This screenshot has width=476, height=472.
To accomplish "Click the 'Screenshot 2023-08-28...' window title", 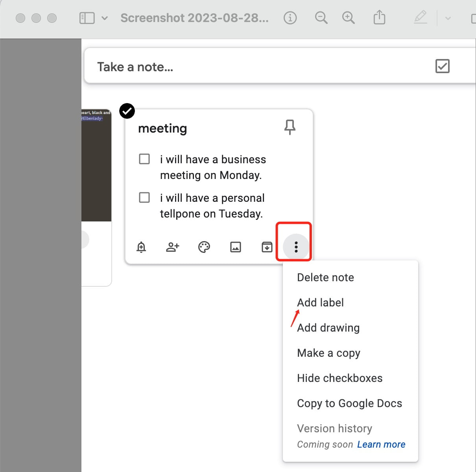I will pos(195,18).
